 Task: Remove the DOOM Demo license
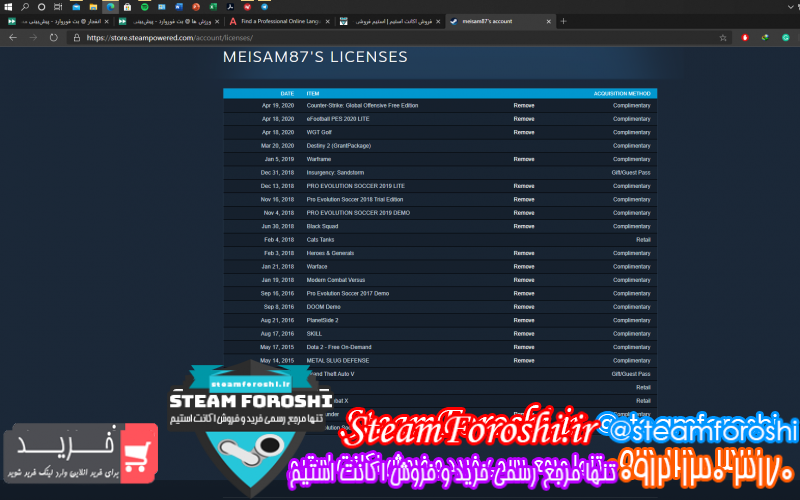(523, 306)
